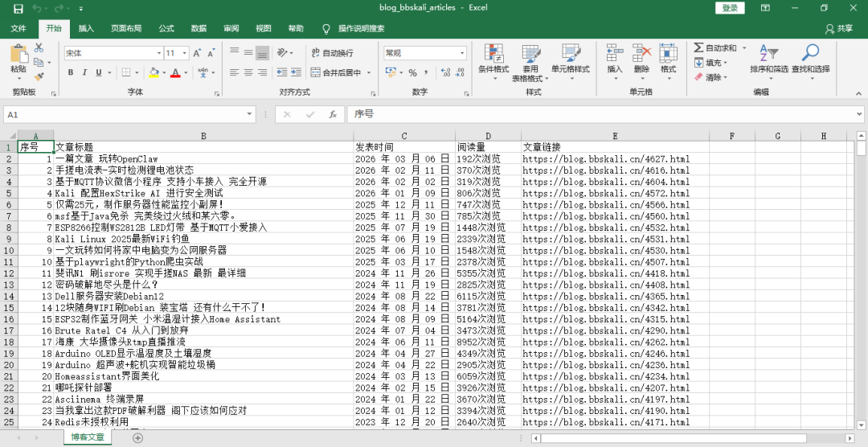This screenshot has width=868, height=447.
Task: Click the middle vertical align icon
Action: click(x=248, y=52)
